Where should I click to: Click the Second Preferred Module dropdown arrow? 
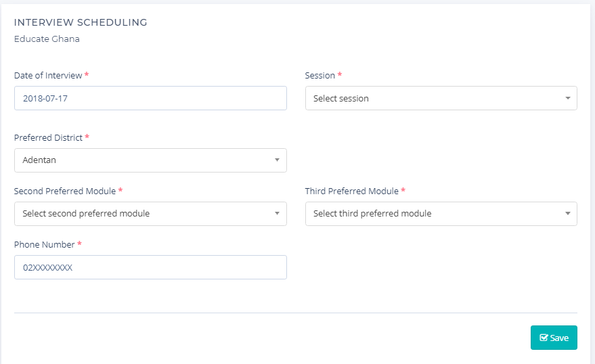click(x=277, y=214)
